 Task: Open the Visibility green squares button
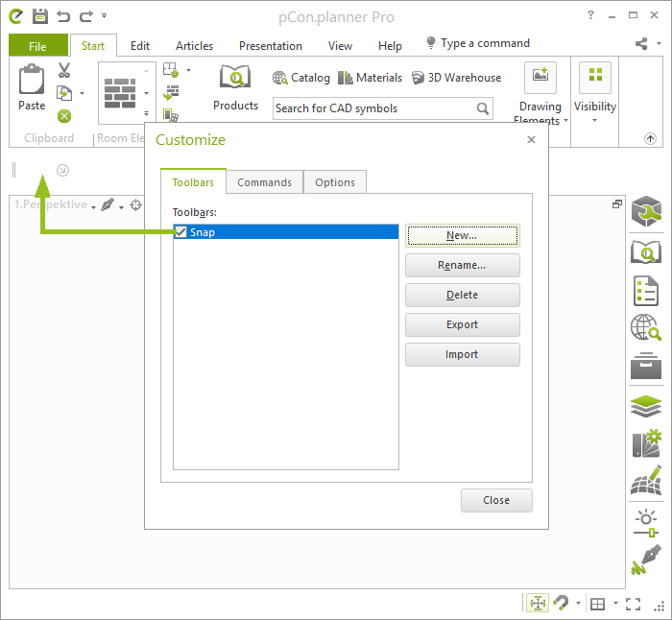tap(595, 78)
